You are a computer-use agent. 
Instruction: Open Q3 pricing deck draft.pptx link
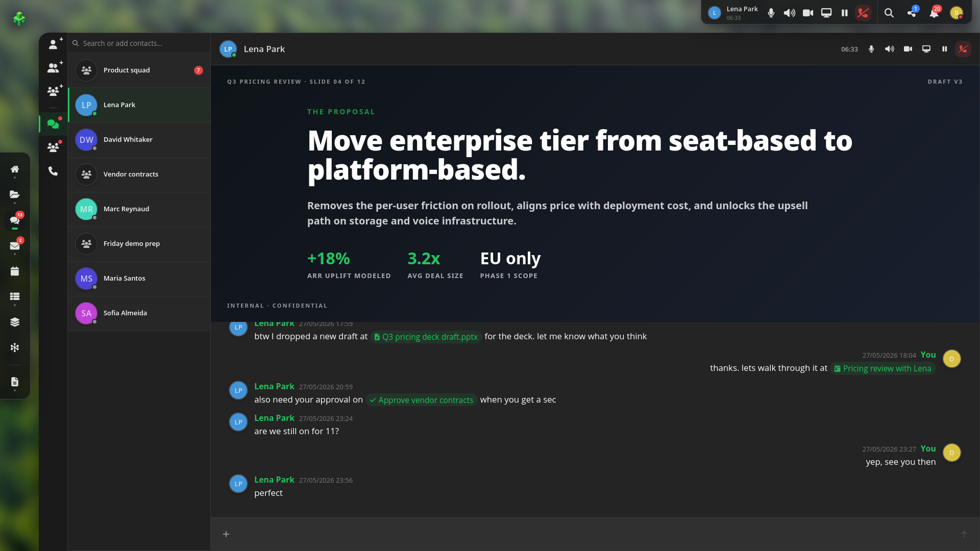(x=426, y=337)
